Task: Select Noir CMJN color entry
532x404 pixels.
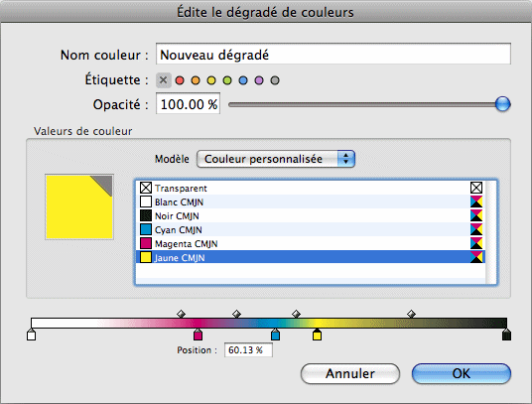Action: click(311, 215)
